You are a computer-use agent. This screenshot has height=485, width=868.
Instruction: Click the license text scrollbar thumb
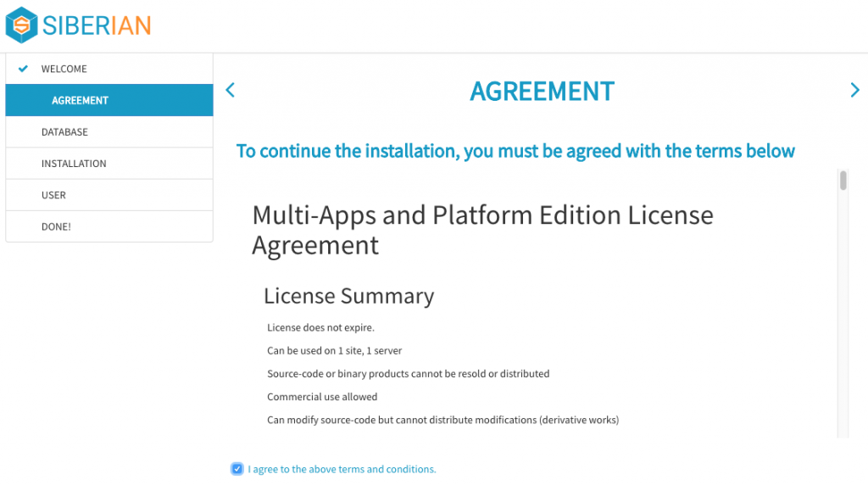(x=843, y=181)
